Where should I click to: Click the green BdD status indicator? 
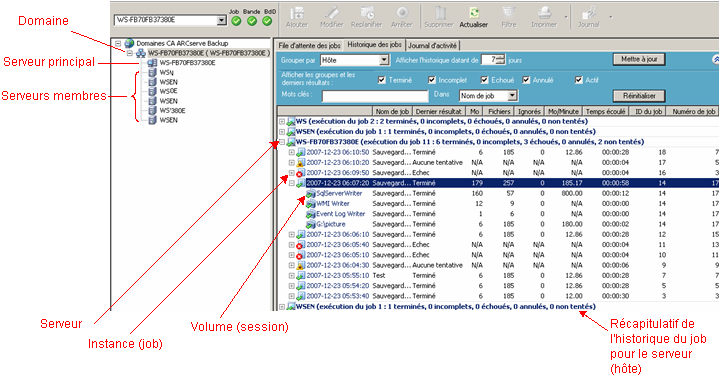(x=267, y=21)
